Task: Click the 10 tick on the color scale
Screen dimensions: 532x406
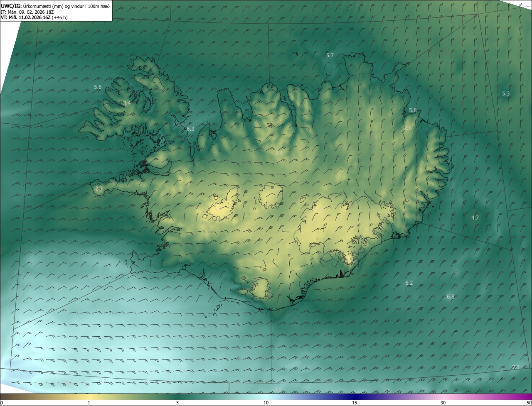Action: (266, 403)
